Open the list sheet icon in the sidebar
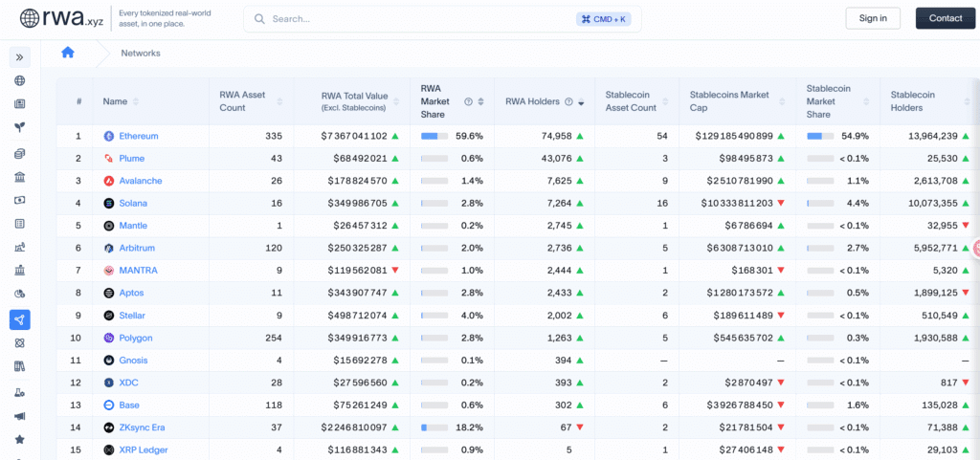Viewport: 980px width, 460px height. pos(19,224)
